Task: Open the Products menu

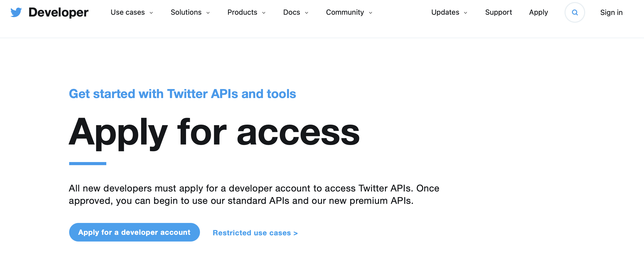Action: [x=242, y=12]
